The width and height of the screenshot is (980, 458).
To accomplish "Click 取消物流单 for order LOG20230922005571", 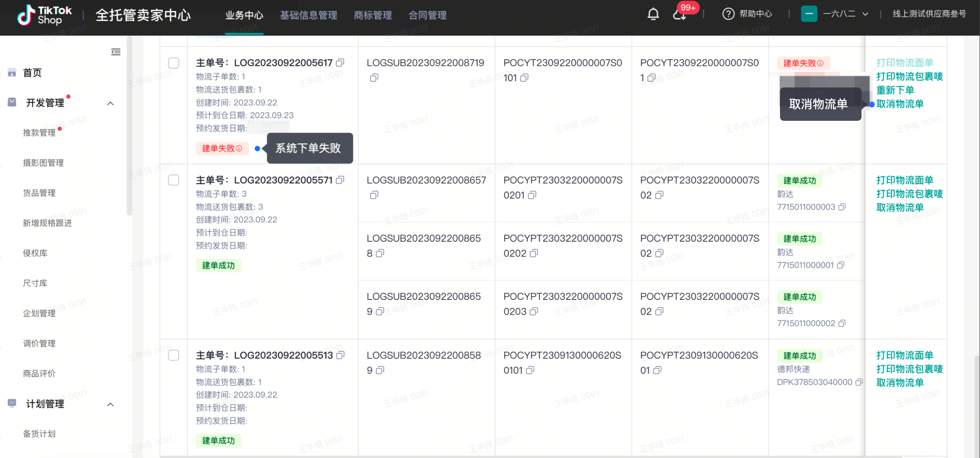I will point(900,207).
